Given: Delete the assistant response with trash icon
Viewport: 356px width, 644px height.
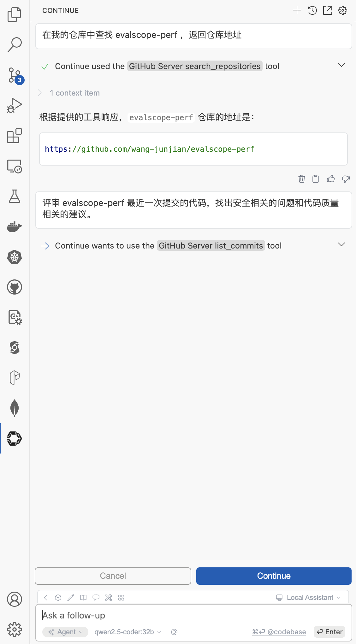Looking at the screenshot, I should coord(301,179).
